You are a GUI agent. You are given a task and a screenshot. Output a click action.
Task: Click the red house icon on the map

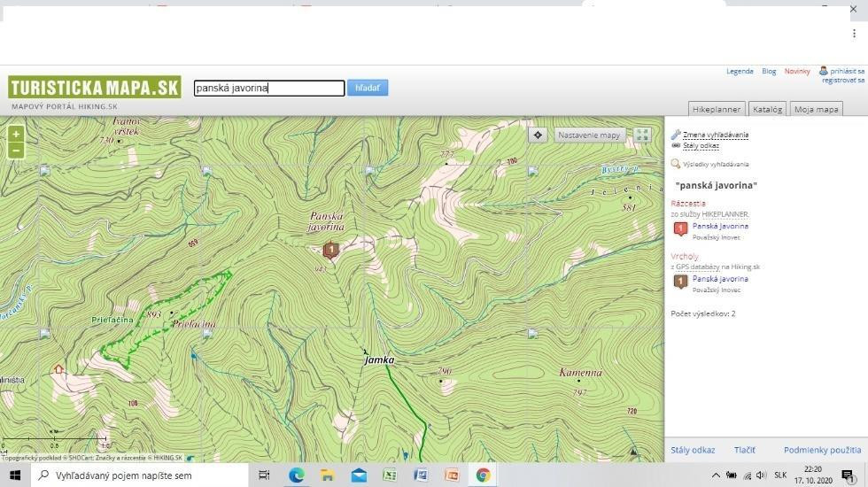pyautogui.click(x=59, y=368)
